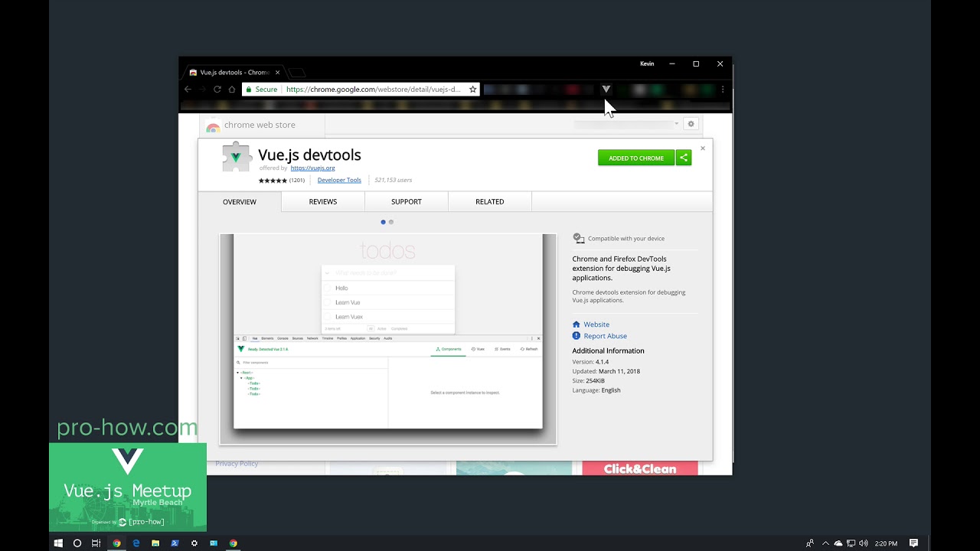The width and height of the screenshot is (980, 551).
Task: Open Task View on the taskbar
Action: click(x=96, y=543)
